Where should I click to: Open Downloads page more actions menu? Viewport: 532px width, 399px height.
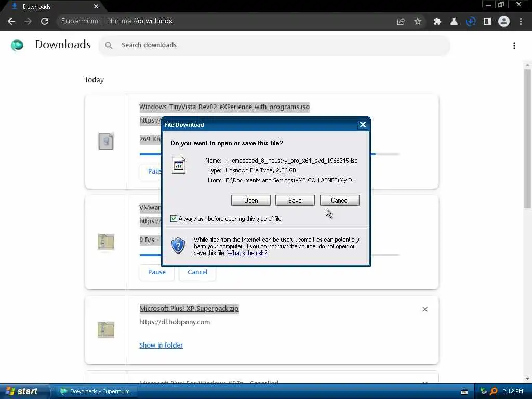pyautogui.click(x=514, y=46)
